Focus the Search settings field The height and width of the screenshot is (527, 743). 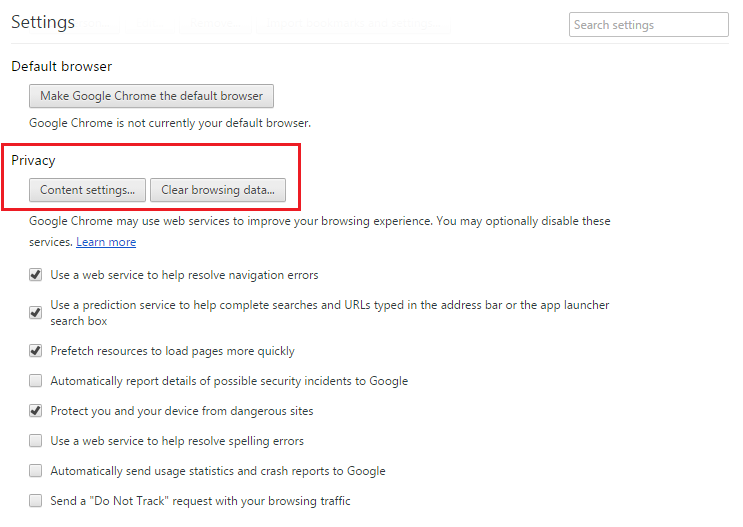649,25
